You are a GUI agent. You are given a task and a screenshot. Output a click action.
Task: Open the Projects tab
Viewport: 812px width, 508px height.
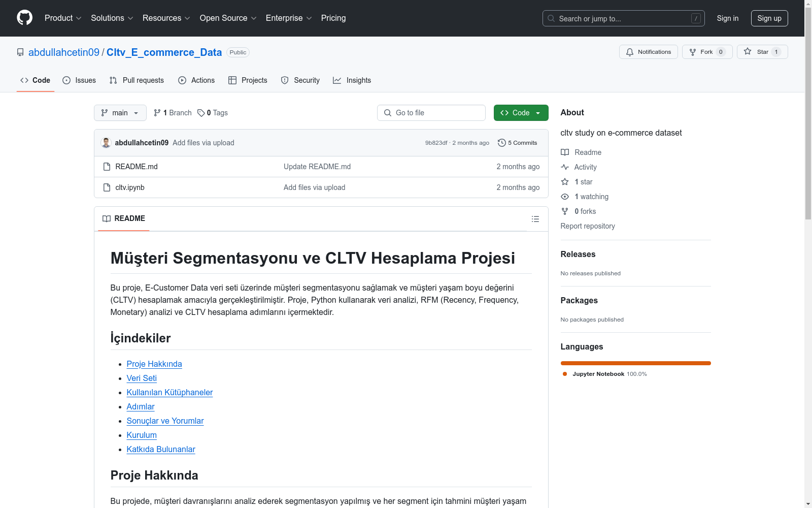(248, 80)
